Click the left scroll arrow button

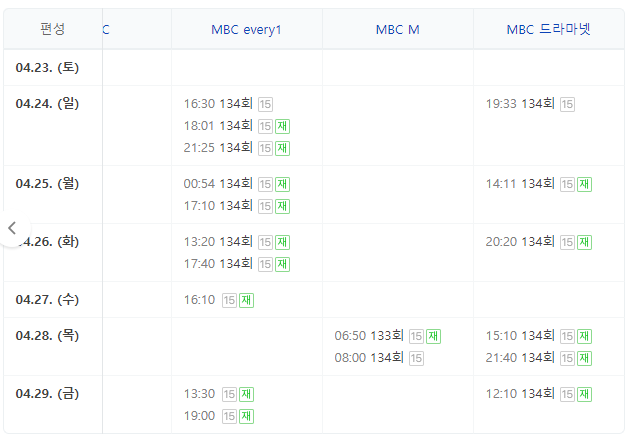point(13,228)
